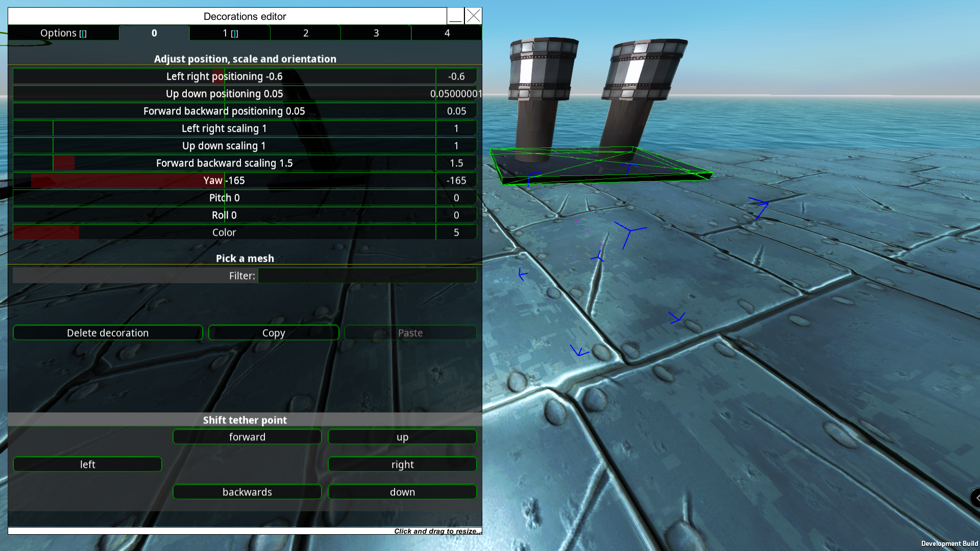Adjust the Up down positioning slider
The image size is (980, 551).
pyautogui.click(x=224, y=94)
